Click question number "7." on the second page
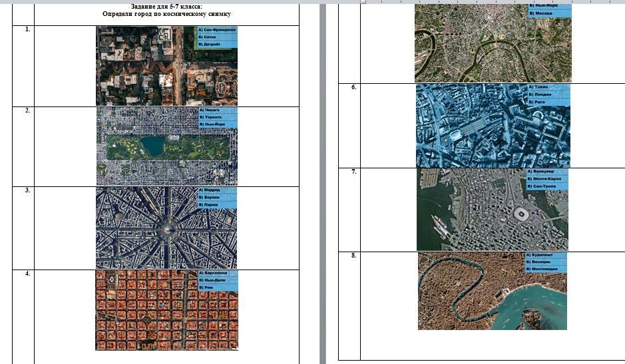The image size is (625, 364). [353, 172]
